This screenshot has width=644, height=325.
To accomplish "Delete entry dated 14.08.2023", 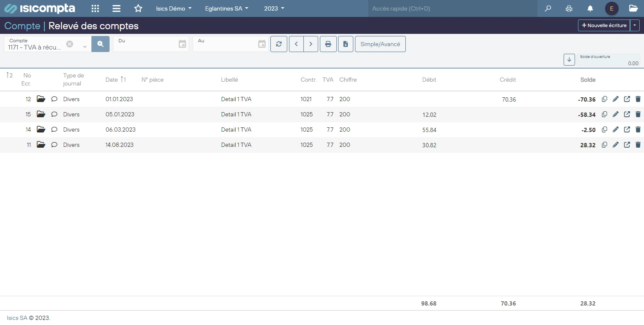I will 638,145.
